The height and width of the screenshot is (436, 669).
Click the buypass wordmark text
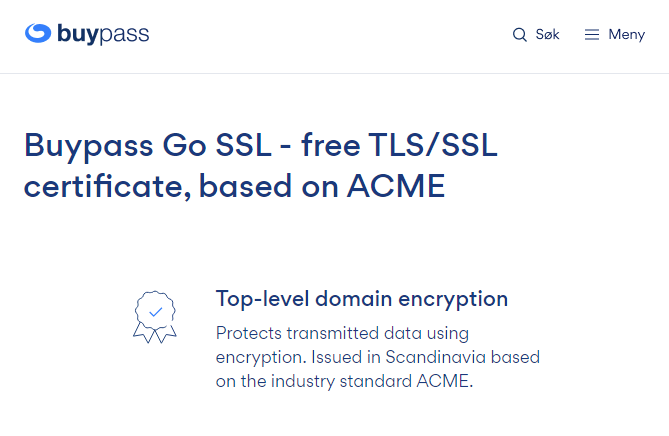(103, 34)
